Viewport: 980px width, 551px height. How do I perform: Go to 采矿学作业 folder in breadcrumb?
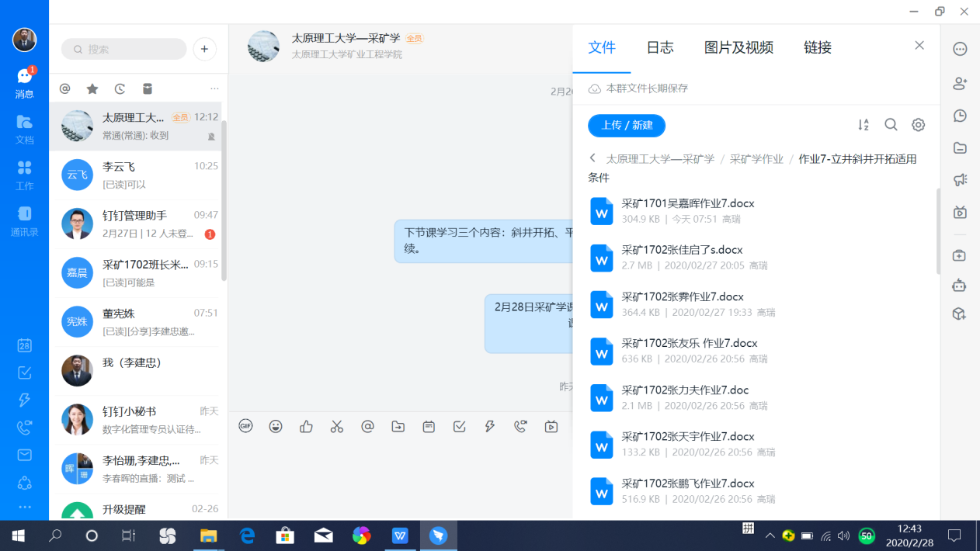[x=756, y=159]
